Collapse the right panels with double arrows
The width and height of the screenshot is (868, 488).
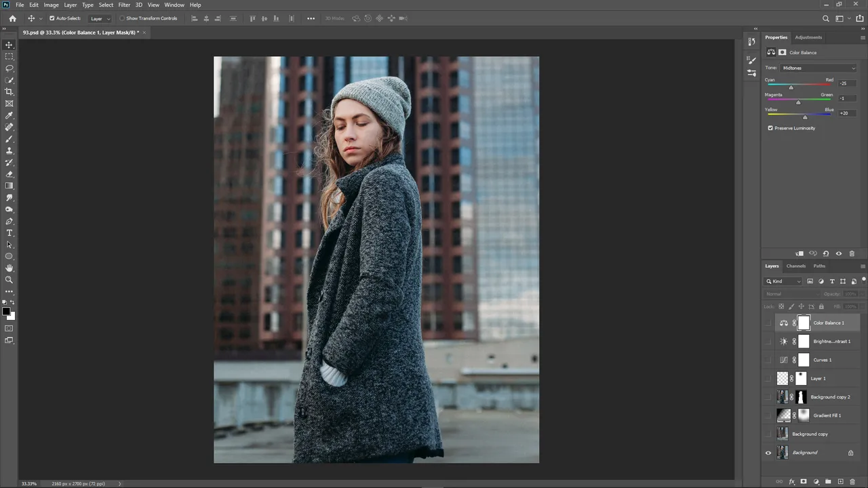(861, 28)
